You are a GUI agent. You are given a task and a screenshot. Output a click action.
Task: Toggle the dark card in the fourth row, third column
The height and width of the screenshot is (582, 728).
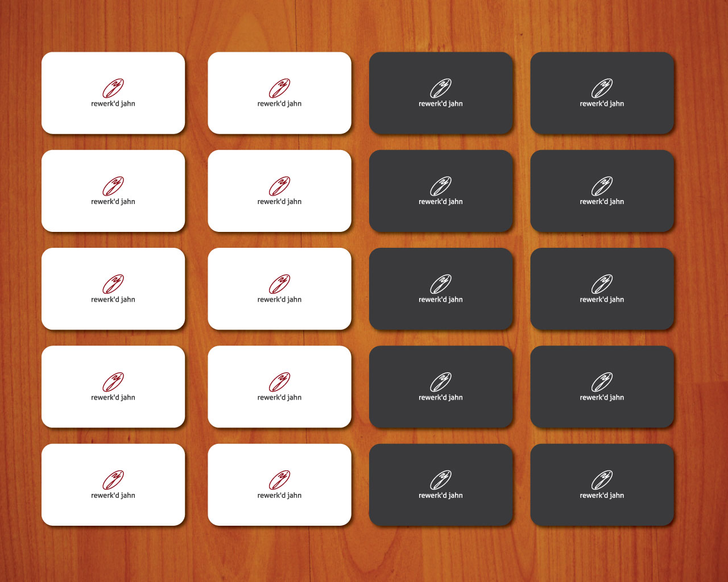point(441,386)
